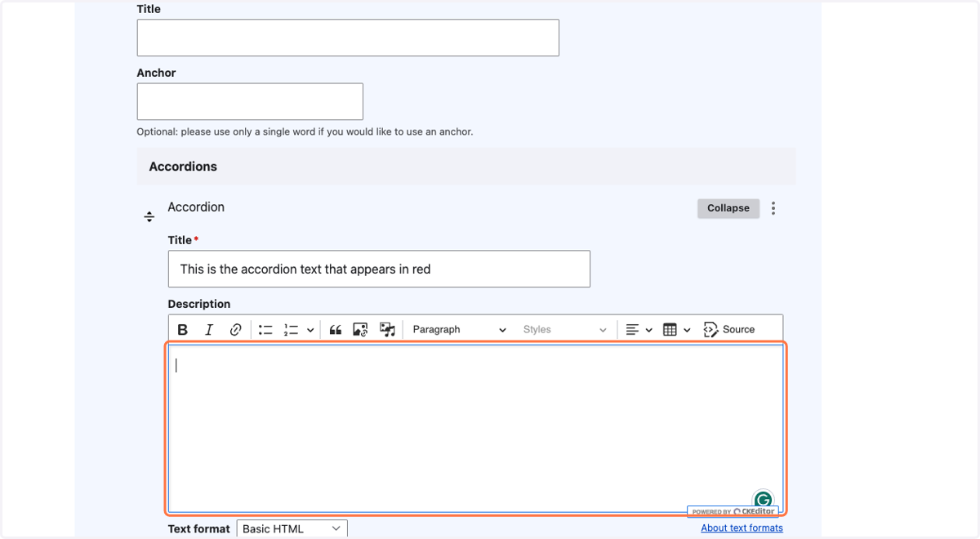Click the Accordion Title text field
Image resolution: width=980 pixels, height=539 pixels.
click(x=379, y=269)
